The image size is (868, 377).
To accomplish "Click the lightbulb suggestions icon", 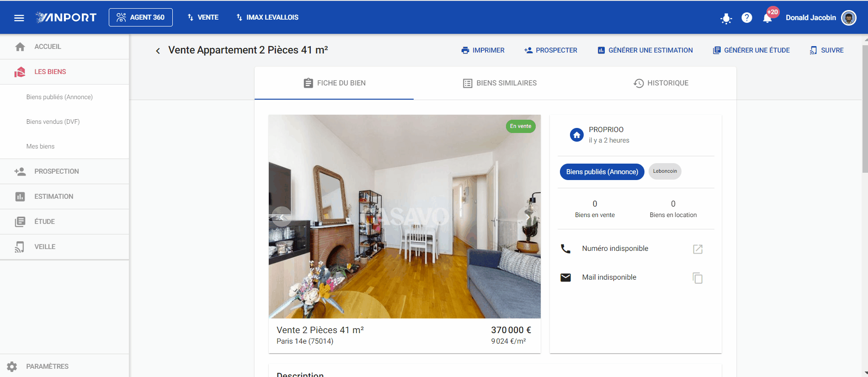I will click(726, 18).
